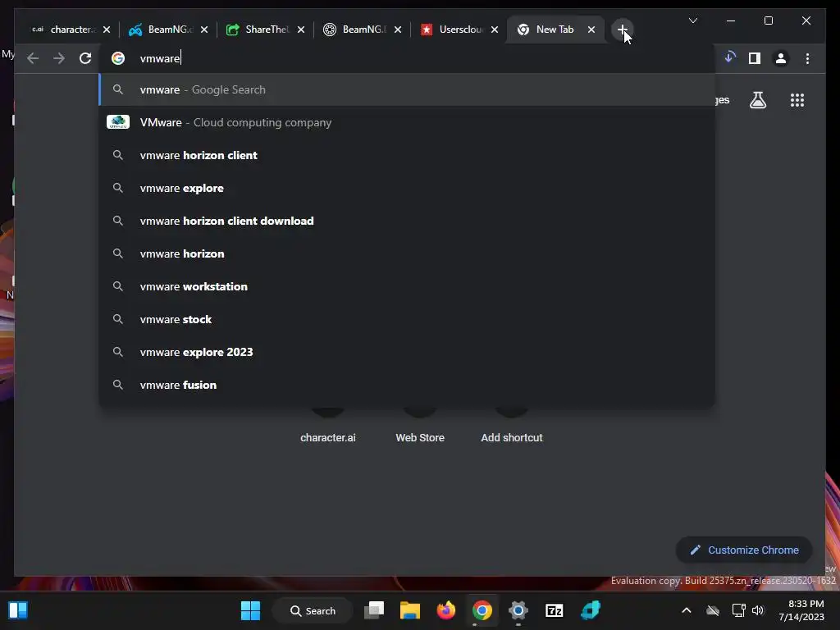Click the address bar containing vmware
This screenshot has height=630, width=840.
407,58
